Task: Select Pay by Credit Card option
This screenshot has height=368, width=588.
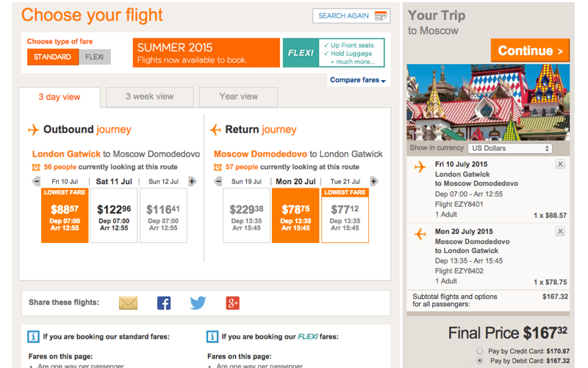Action: pos(480,351)
